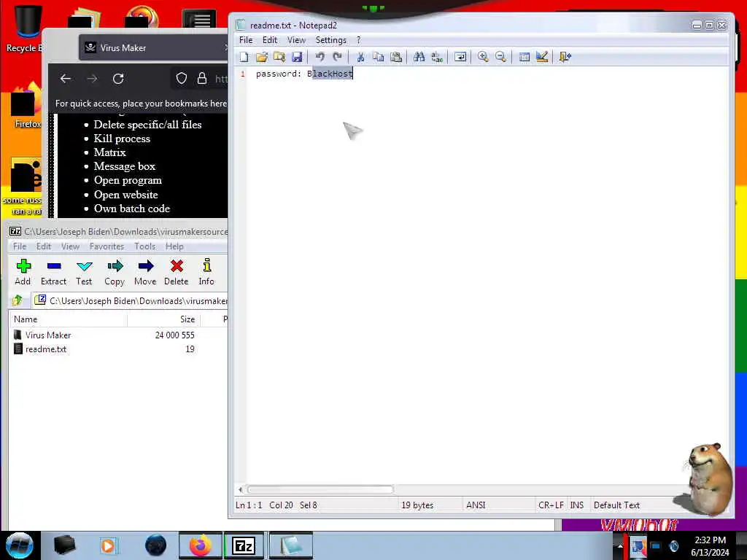Zoom in with the magnifier plus icon
The height and width of the screenshot is (560, 747).
[483, 57]
